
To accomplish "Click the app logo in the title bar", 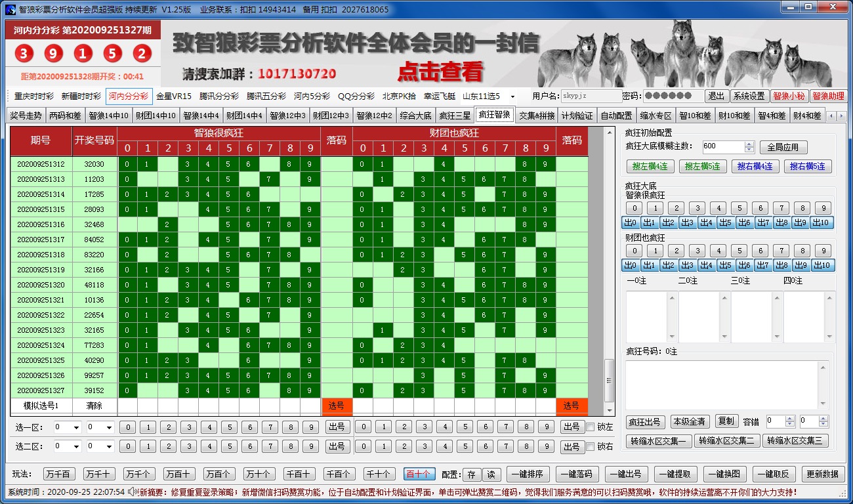I will [x=10, y=10].
